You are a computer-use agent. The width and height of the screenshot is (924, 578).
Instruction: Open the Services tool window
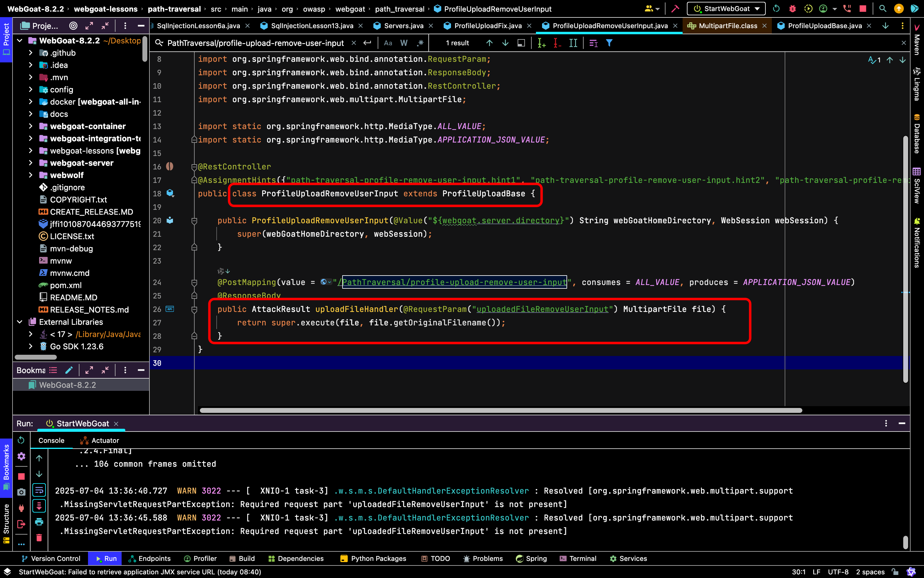coord(628,558)
